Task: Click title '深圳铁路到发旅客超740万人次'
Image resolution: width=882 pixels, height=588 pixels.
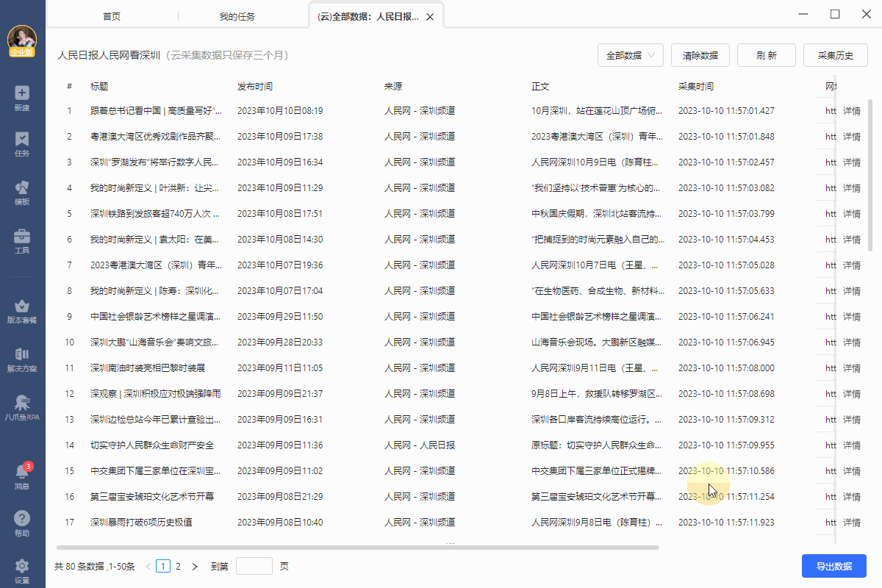Action: pos(156,214)
